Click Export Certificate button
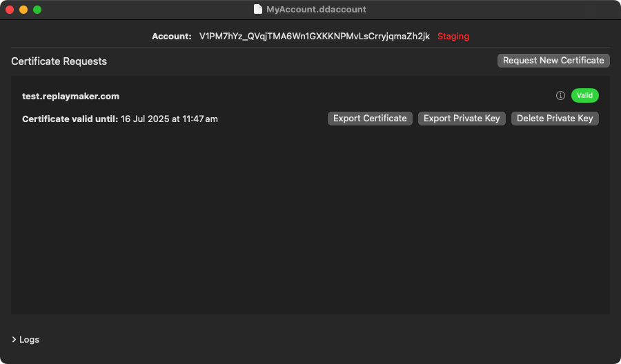The height and width of the screenshot is (364, 621). coord(370,119)
